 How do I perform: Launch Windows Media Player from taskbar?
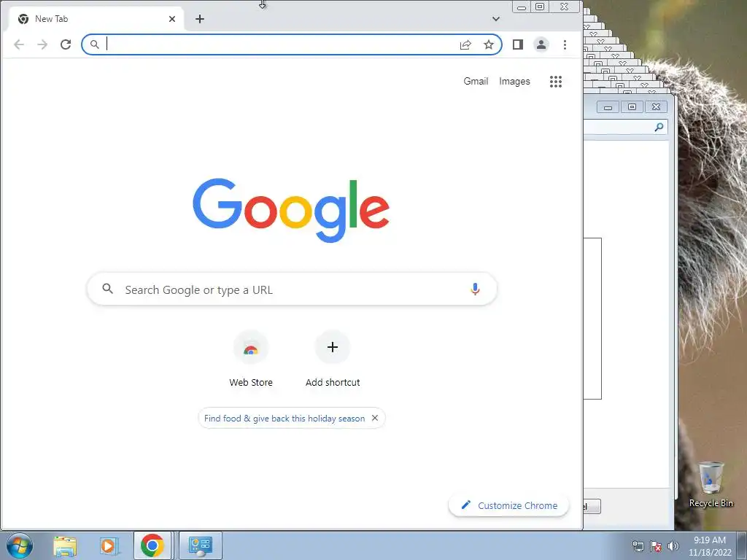tap(109, 545)
